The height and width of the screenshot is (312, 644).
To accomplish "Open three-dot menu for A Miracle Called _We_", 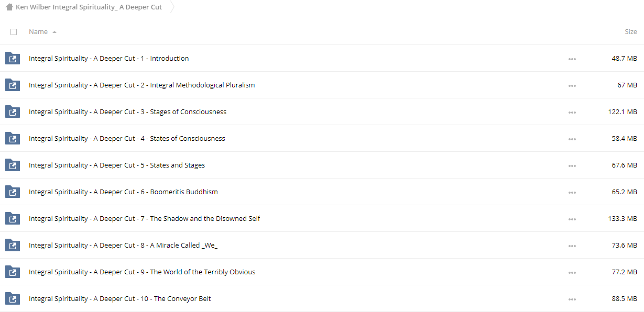I will tap(572, 246).
